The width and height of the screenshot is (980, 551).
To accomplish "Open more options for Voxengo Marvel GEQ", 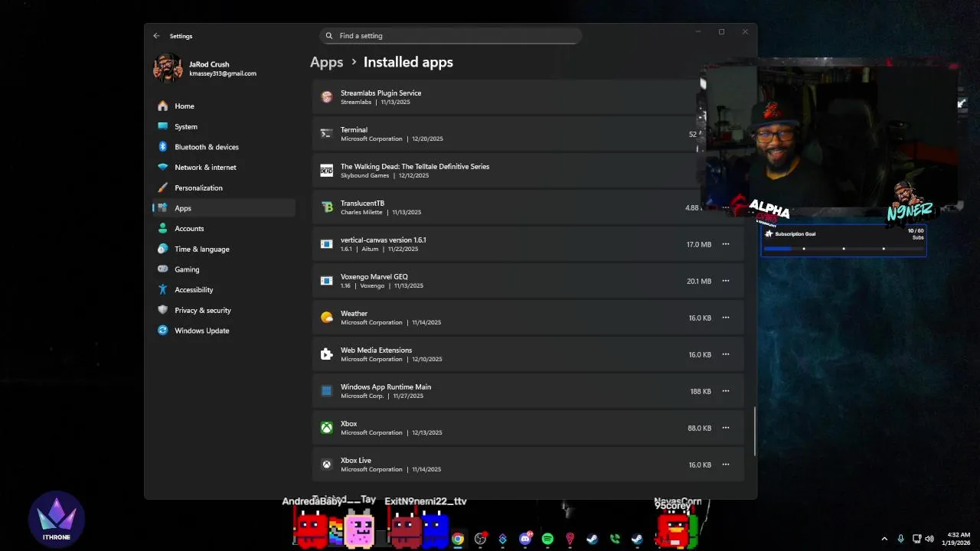I will (726, 281).
